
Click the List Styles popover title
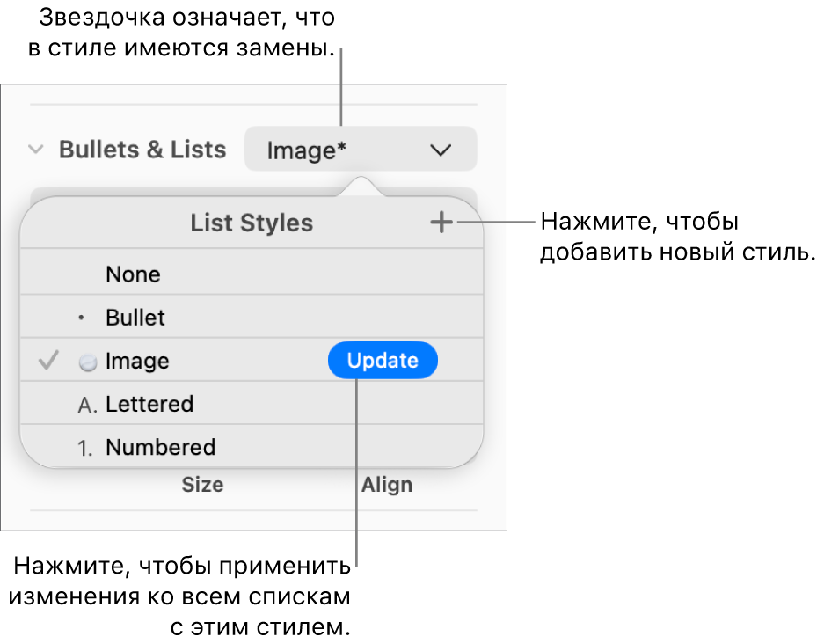pyautogui.click(x=252, y=223)
